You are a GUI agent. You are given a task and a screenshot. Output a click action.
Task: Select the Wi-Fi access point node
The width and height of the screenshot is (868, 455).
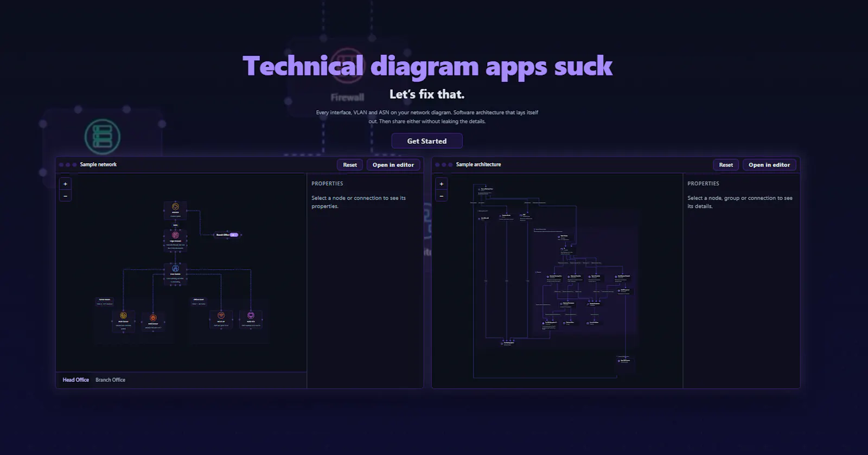pyautogui.click(x=221, y=319)
